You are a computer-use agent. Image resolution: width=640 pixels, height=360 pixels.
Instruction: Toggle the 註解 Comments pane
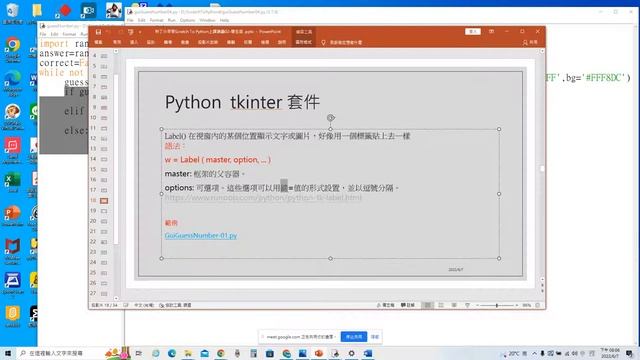(408, 305)
